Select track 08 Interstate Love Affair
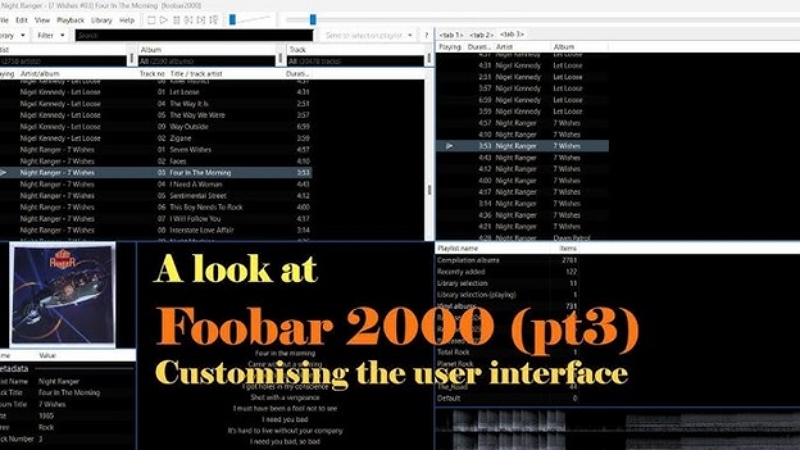The image size is (800, 450). [x=156, y=230]
